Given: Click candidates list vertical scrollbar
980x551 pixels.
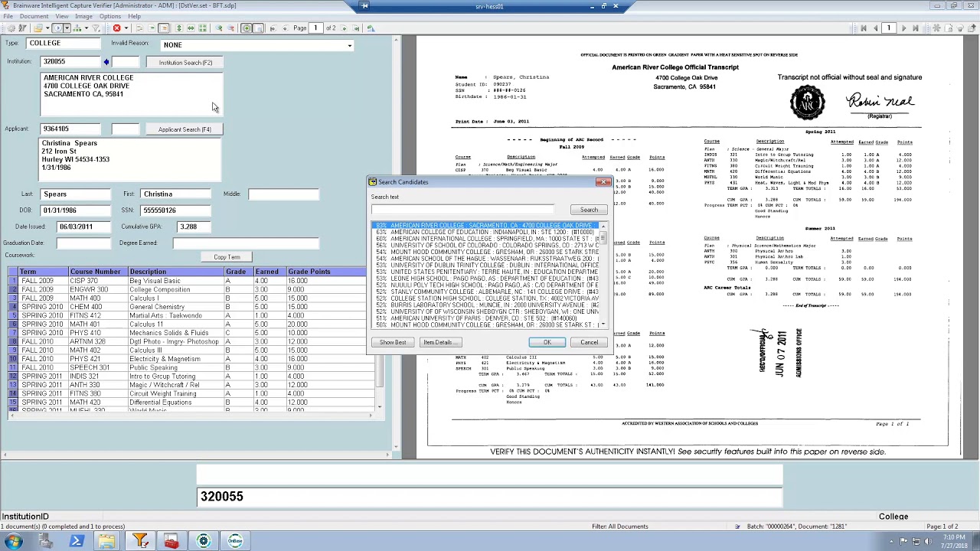Looking at the screenshot, I should click(x=603, y=275).
